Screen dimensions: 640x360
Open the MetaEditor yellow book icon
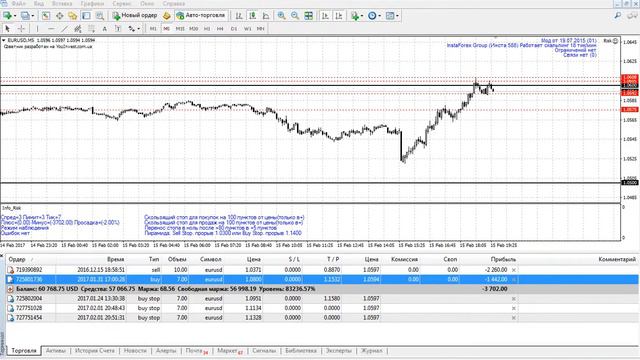tap(167, 16)
